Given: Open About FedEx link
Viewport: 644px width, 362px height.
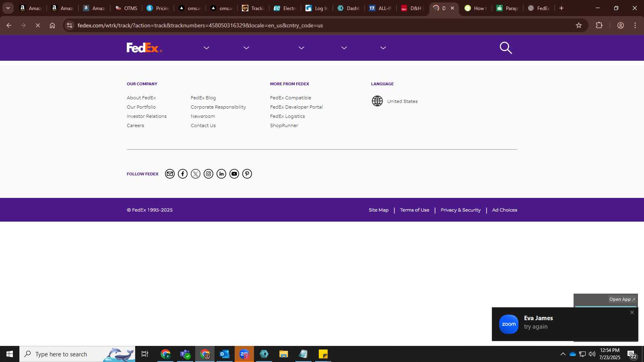Looking at the screenshot, I should coord(141,98).
